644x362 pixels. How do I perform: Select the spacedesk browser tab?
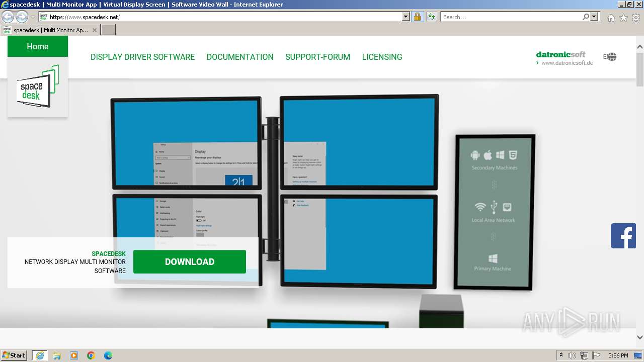(50, 30)
